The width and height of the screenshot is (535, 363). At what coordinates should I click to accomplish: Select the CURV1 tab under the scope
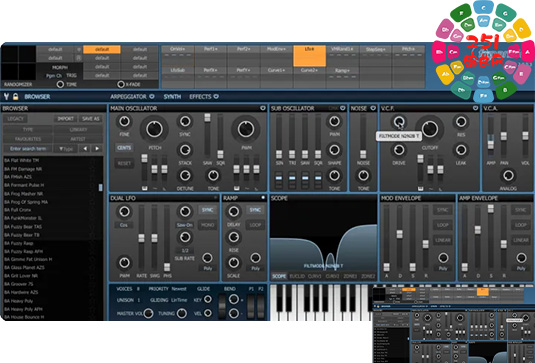click(315, 276)
